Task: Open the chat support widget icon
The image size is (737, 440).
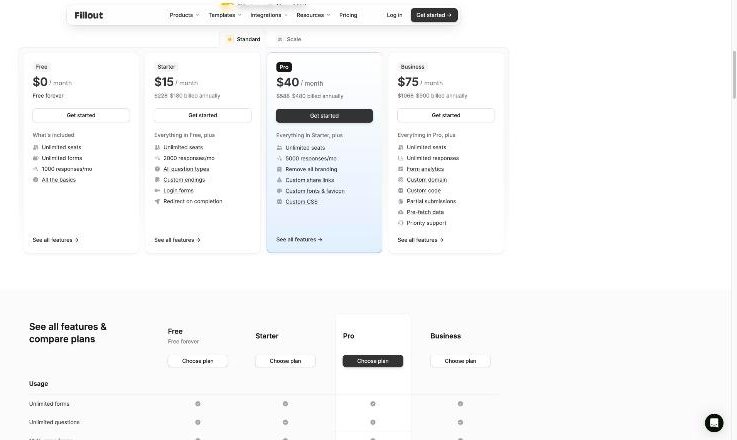Action: tap(713, 423)
